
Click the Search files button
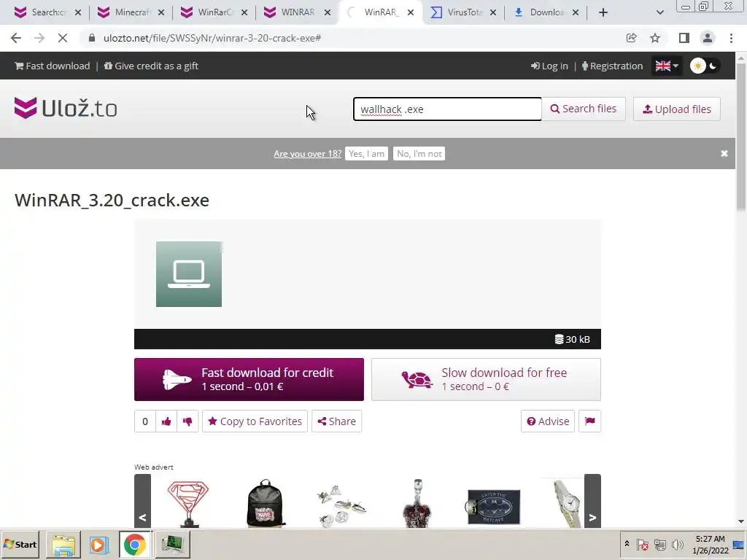[584, 109]
